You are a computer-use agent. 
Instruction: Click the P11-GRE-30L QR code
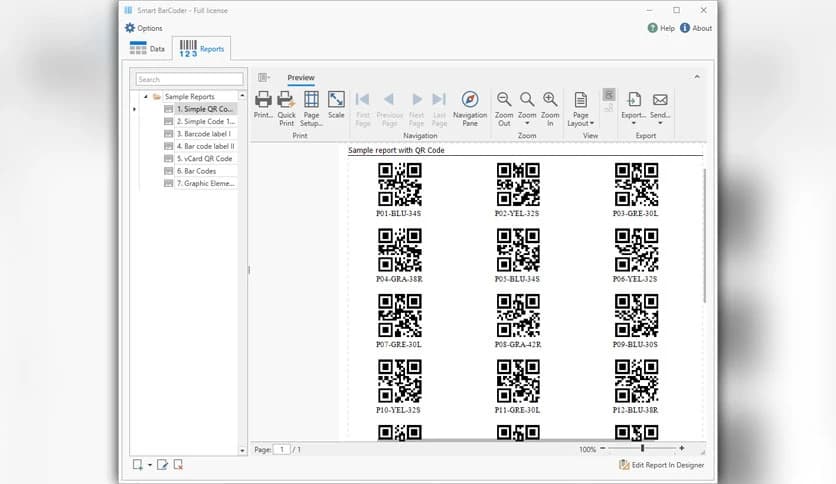518,381
